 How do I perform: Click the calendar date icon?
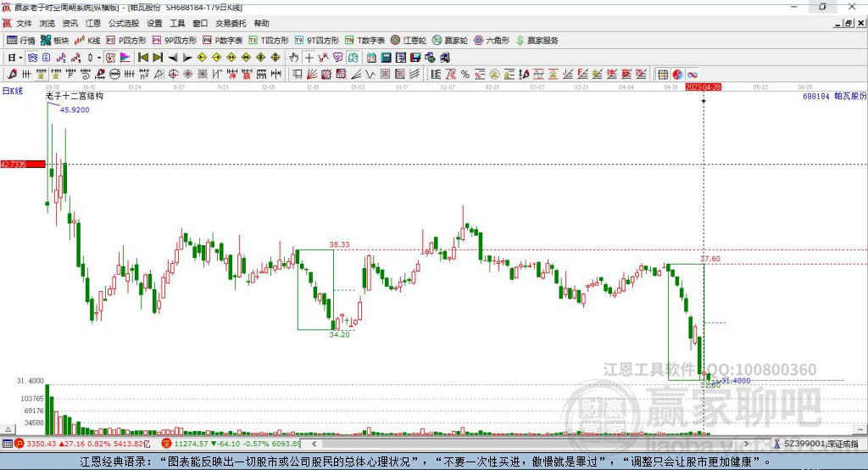tap(371, 58)
